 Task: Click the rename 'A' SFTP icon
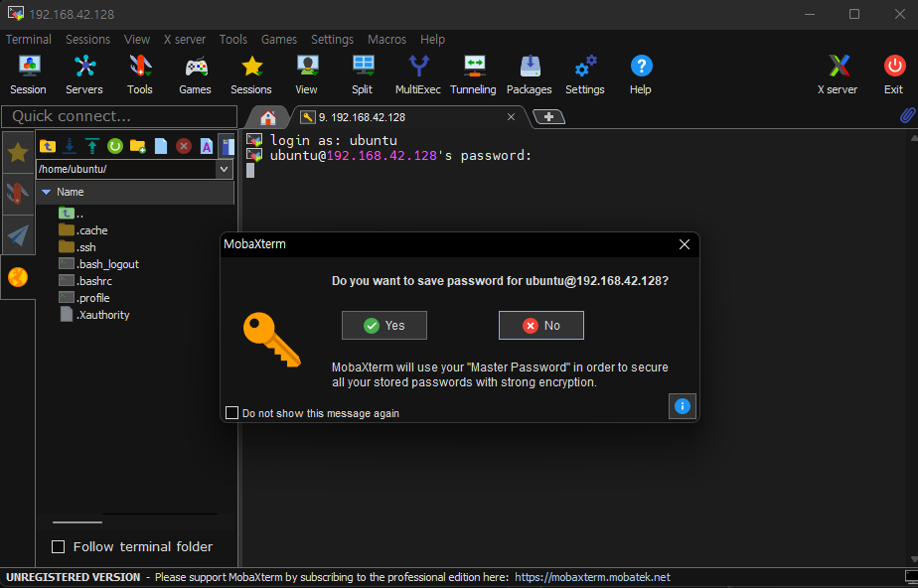pyautogui.click(x=206, y=146)
